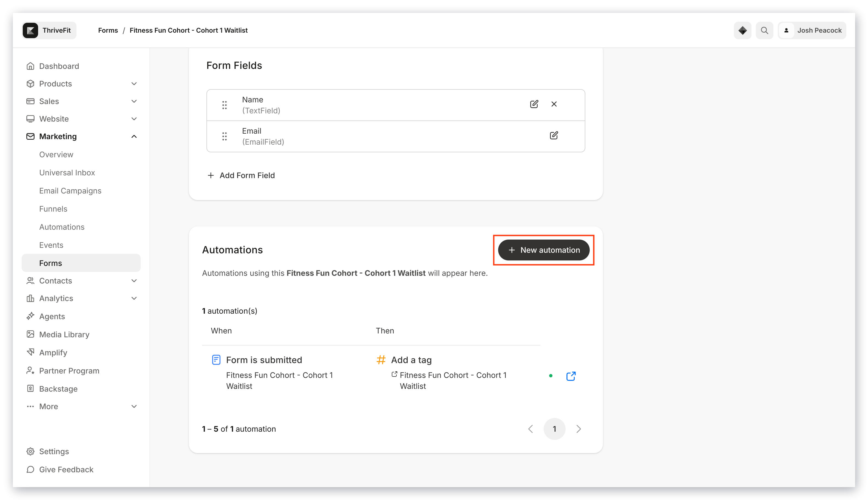Expand the Sales menu chevron
The image size is (868, 500).
tap(134, 101)
